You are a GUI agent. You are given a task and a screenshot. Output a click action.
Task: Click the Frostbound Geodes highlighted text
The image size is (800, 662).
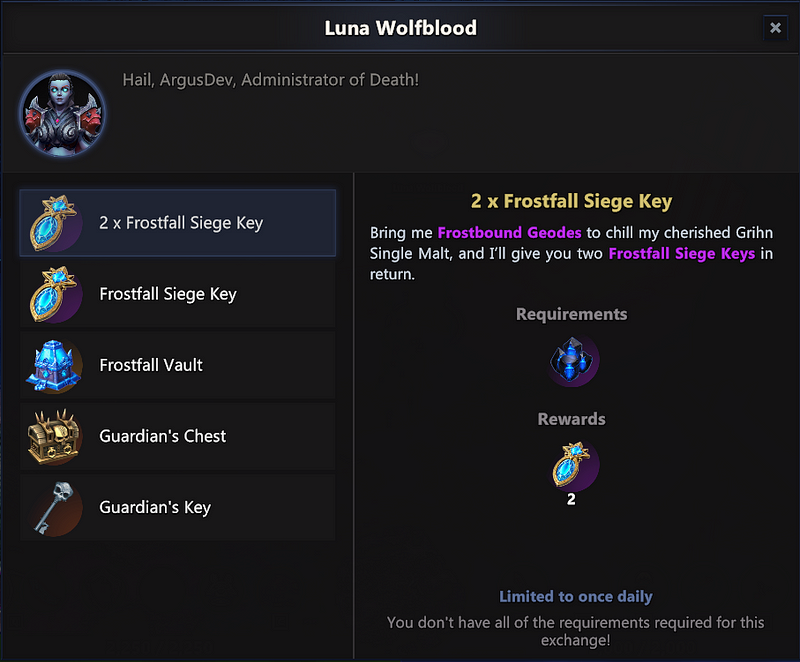509,232
